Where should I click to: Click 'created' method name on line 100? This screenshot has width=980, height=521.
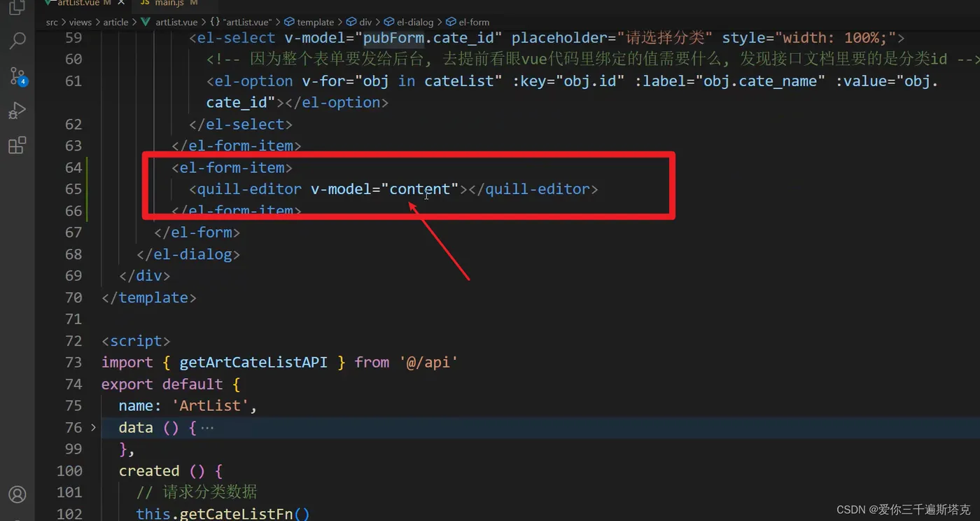149,471
